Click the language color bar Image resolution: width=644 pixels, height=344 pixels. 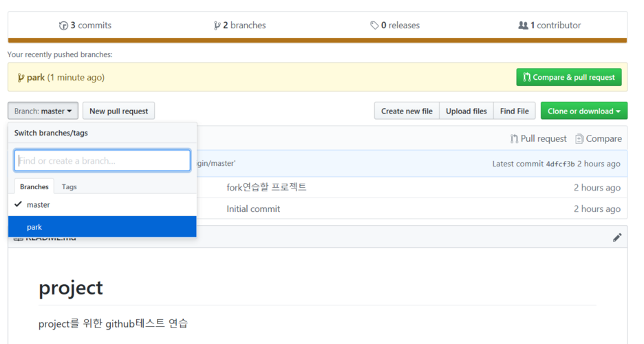[x=317, y=40]
